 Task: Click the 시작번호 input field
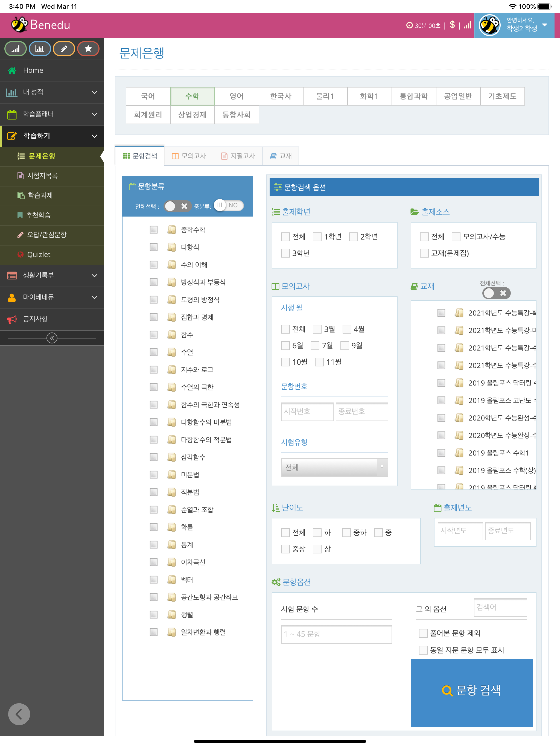tap(307, 412)
